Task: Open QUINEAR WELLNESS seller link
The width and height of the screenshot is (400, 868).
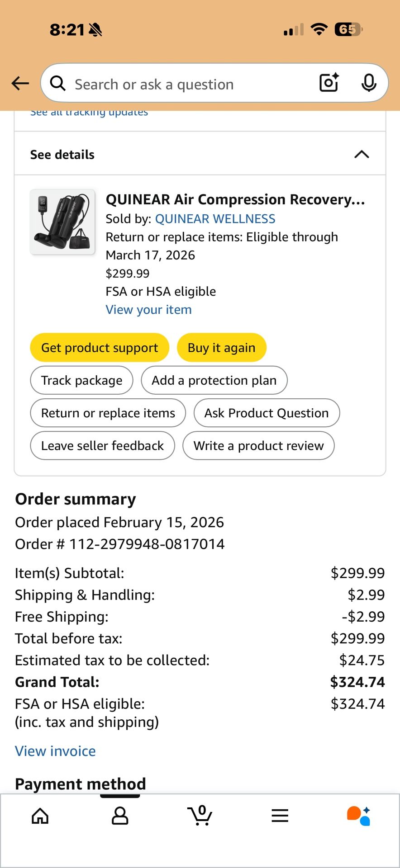Action: pos(215,219)
